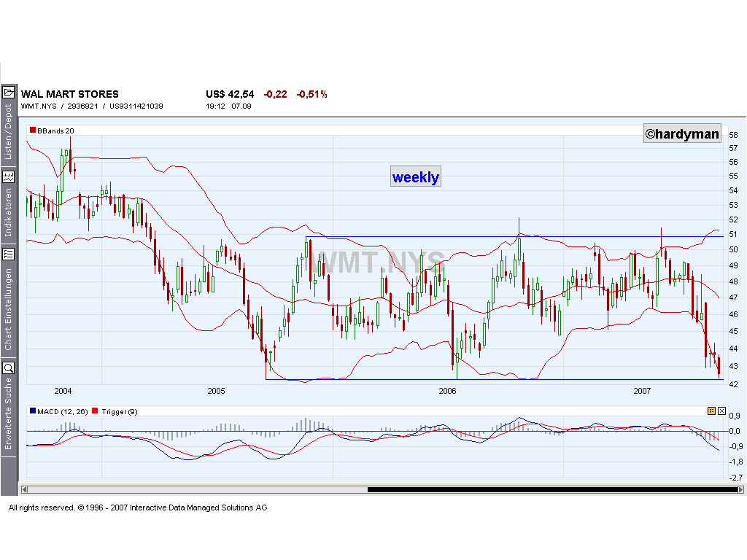Open the Chart Einstellungen list icon
Image resolution: width=747 pixels, height=560 pixels.
[9, 255]
